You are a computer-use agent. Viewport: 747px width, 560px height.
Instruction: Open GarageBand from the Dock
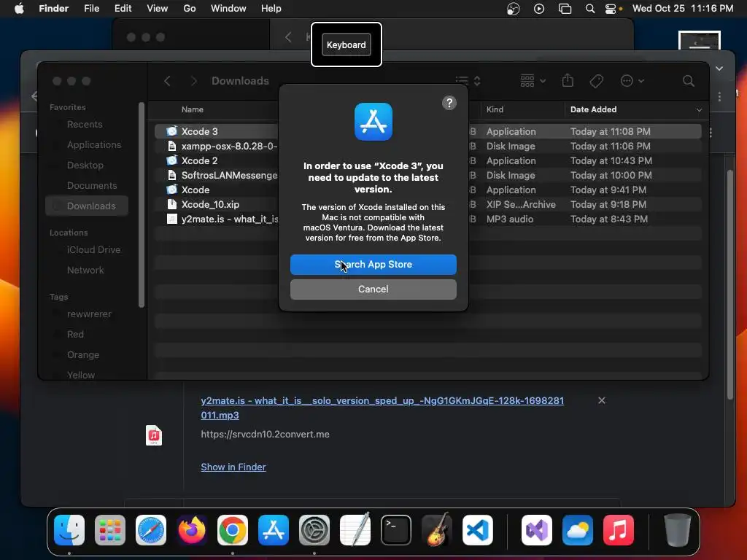point(437,529)
